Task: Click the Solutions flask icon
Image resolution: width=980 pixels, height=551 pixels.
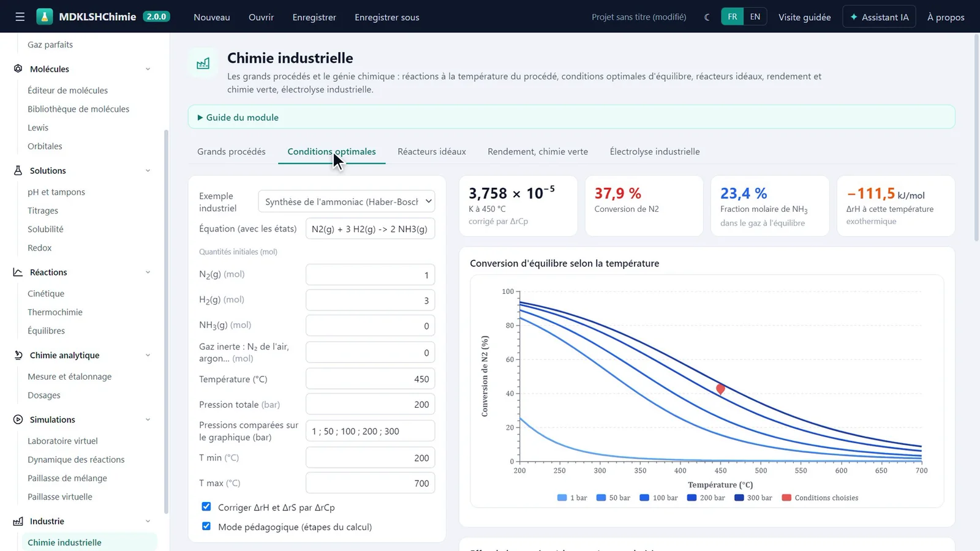Action: tap(18, 170)
